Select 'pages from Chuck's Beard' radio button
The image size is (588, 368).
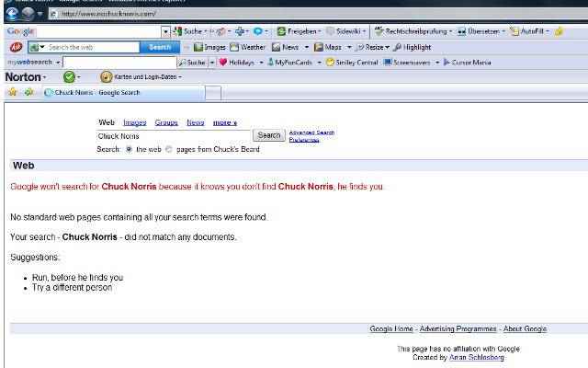click(169, 149)
